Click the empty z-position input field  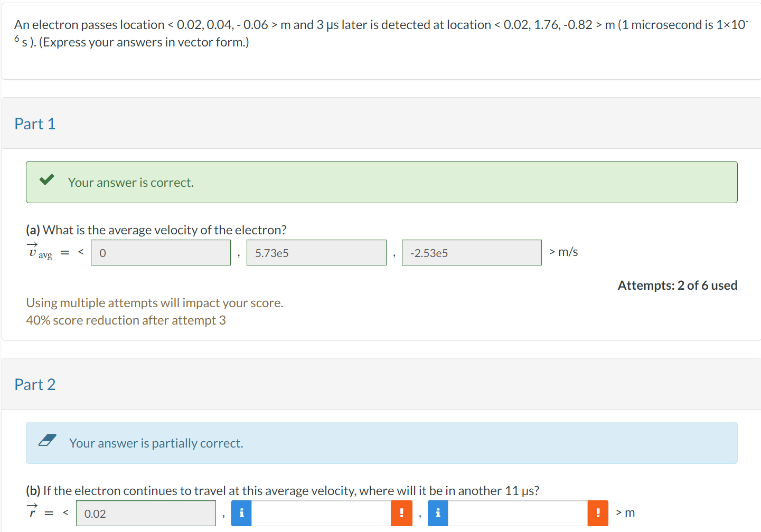click(x=518, y=513)
